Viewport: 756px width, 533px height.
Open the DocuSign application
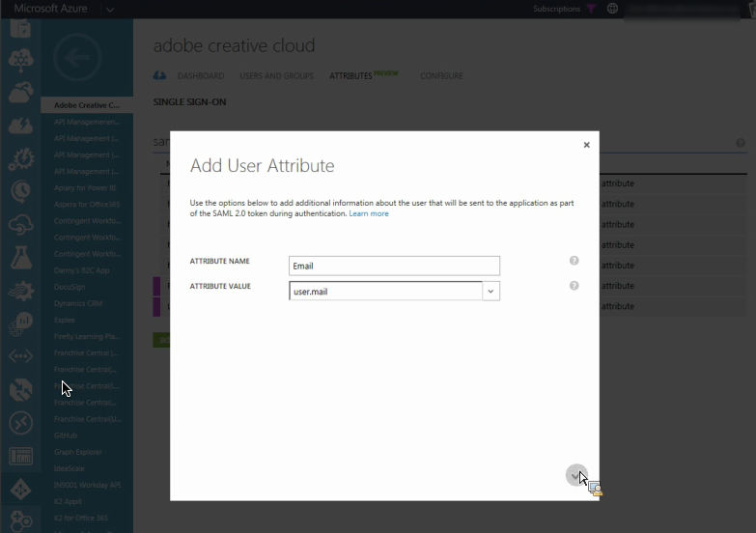(x=70, y=287)
